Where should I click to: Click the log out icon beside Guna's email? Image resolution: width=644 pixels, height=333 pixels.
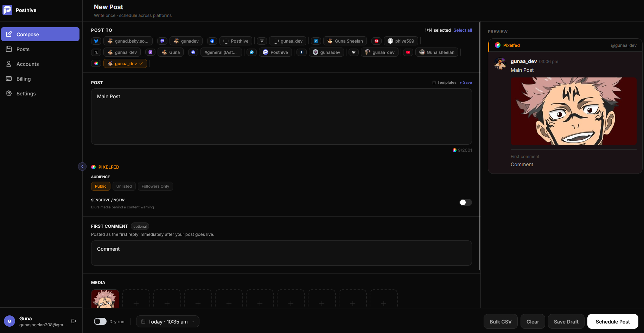[74, 321]
